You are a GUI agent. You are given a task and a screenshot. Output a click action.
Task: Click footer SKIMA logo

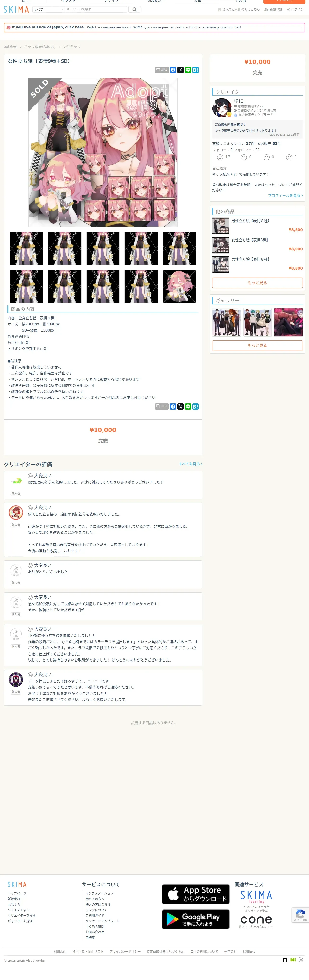click(x=17, y=885)
